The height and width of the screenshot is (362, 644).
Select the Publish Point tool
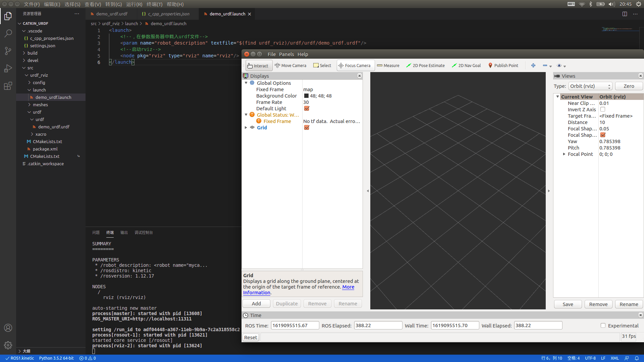(503, 65)
